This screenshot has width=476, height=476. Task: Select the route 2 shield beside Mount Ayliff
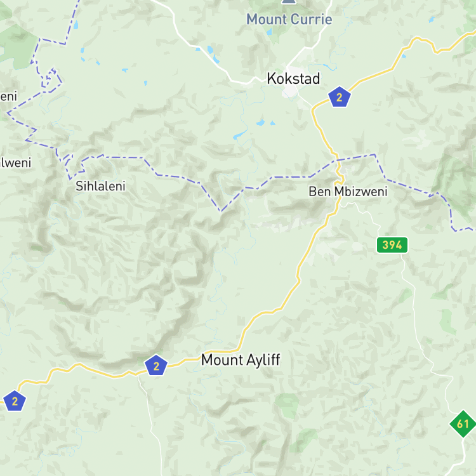(x=156, y=365)
